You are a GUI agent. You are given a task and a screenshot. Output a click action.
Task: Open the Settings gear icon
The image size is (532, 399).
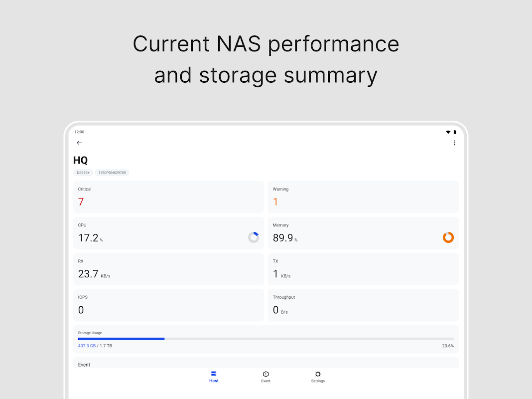318,374
